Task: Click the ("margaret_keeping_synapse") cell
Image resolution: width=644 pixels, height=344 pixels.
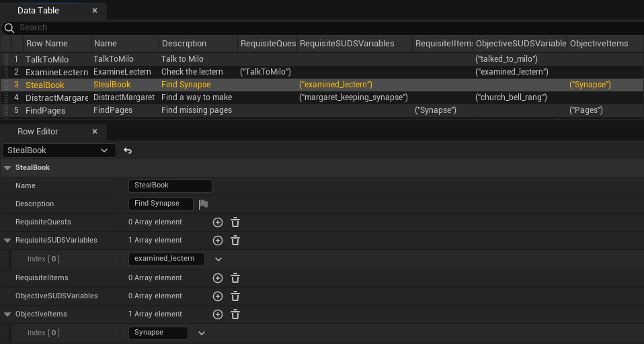Action: (x=354, y=97)
